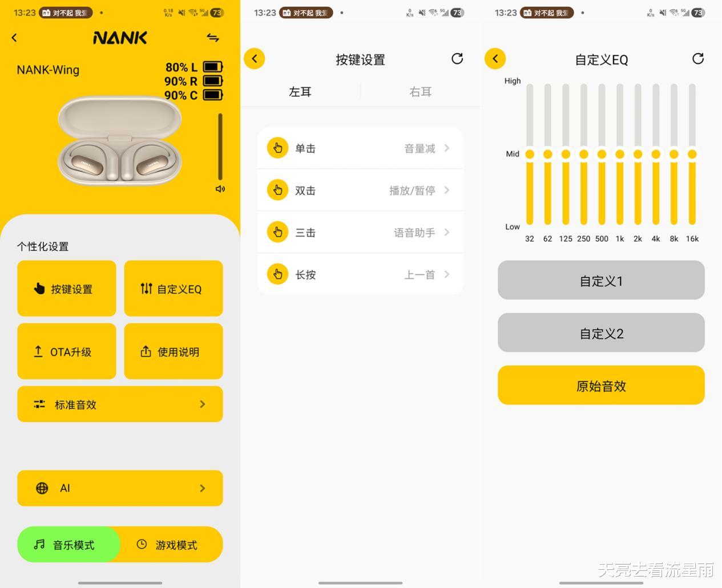Tap the gesture icon in the 双击 row
Image resolution: width=722 pixels, height=588 pixels.
pyautogui.click(x=277, y=190)
